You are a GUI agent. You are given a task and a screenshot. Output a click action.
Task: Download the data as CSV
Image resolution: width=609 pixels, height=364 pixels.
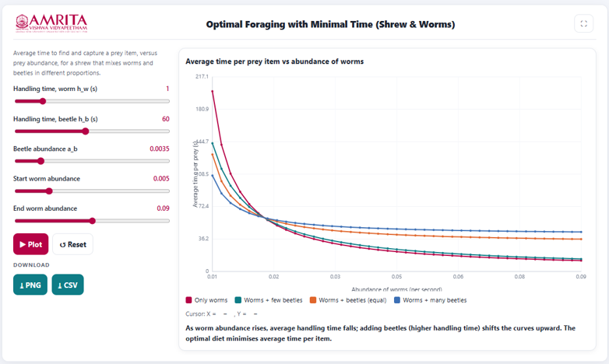tap(68, 285)
